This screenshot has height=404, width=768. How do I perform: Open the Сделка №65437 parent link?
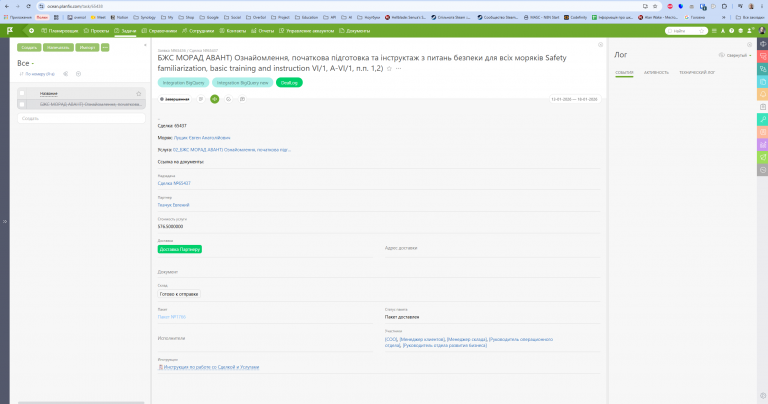point(174,183)
